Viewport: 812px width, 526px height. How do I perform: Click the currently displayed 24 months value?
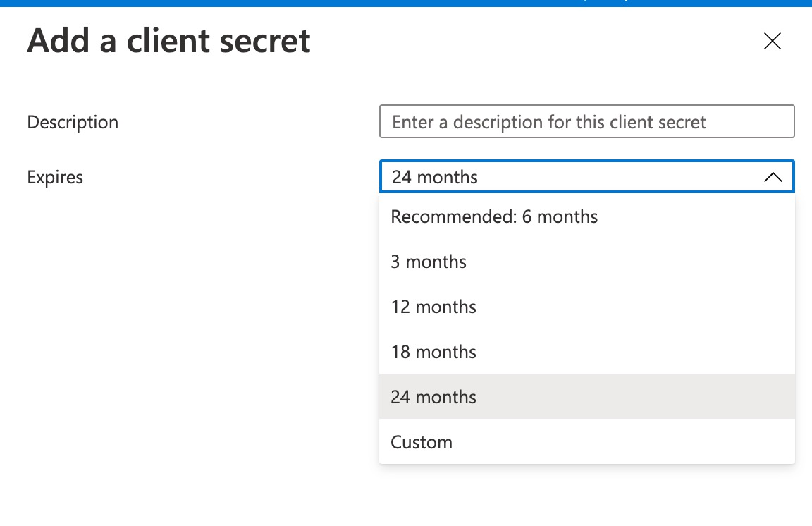tap(435, 177)
